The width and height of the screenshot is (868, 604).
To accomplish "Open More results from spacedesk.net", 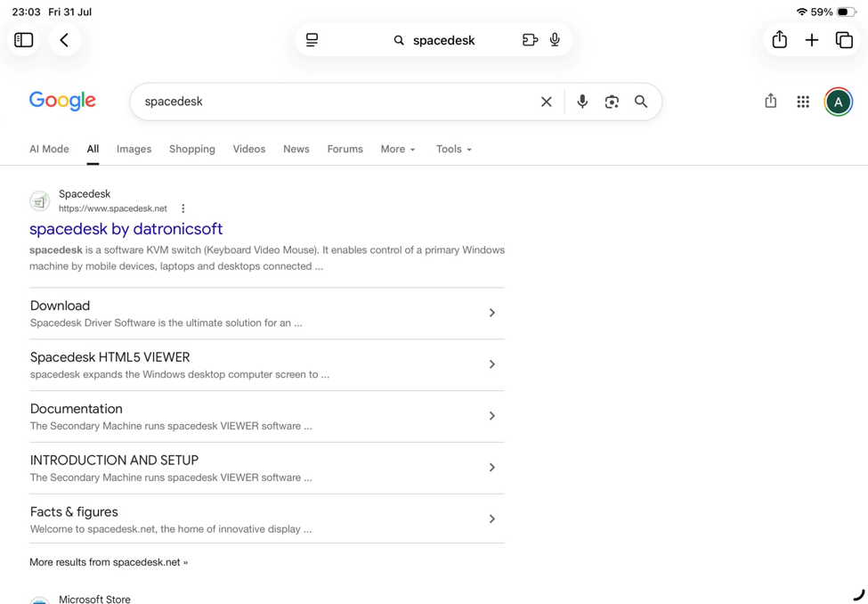I will 109,562.
